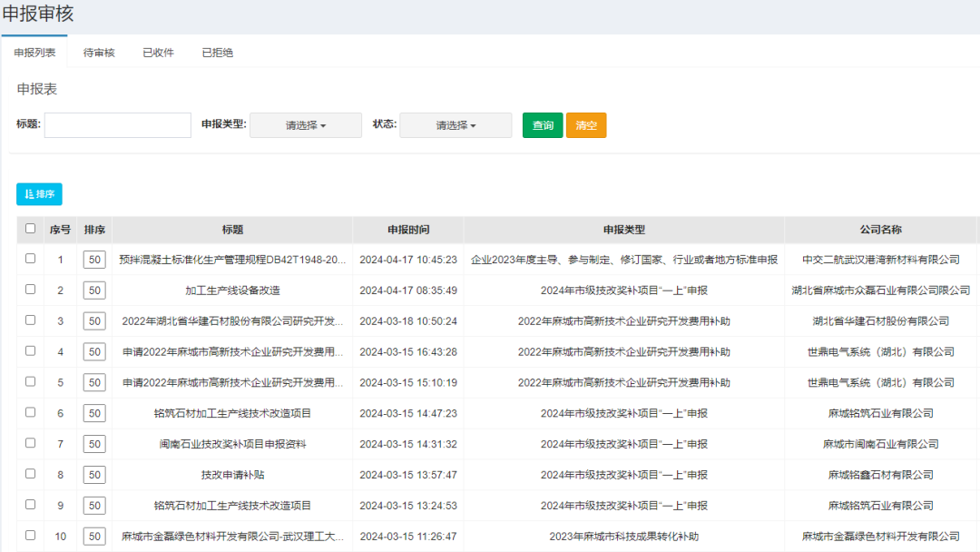Open the 状态 dropdown
980x552 pixels.
[455, 124]
